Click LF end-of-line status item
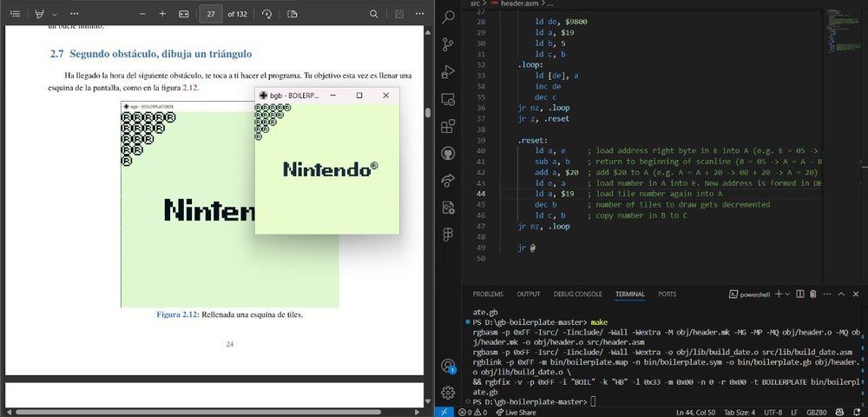 pos(794,412)
